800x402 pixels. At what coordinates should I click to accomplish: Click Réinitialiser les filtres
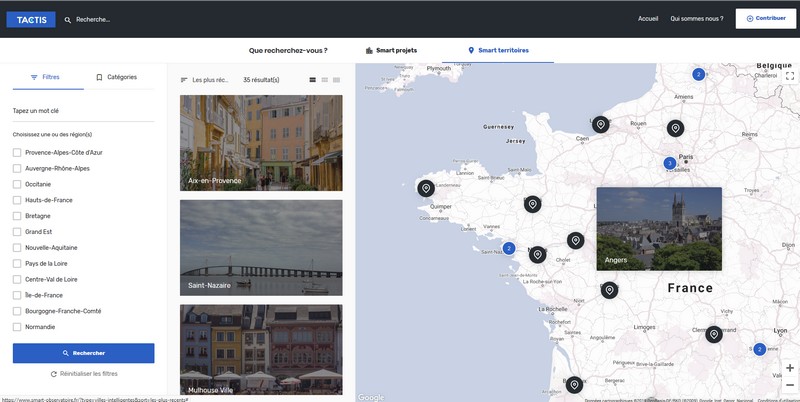(84, 374)
